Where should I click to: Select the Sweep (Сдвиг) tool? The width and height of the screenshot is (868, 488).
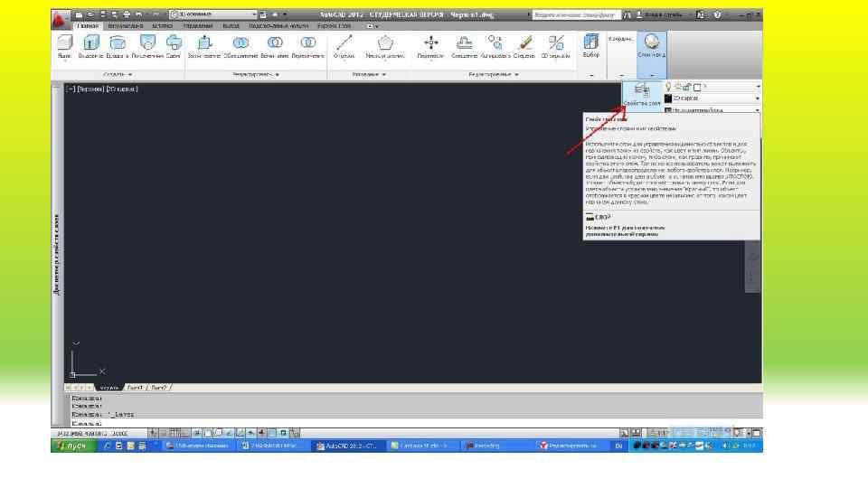point(174,46)
